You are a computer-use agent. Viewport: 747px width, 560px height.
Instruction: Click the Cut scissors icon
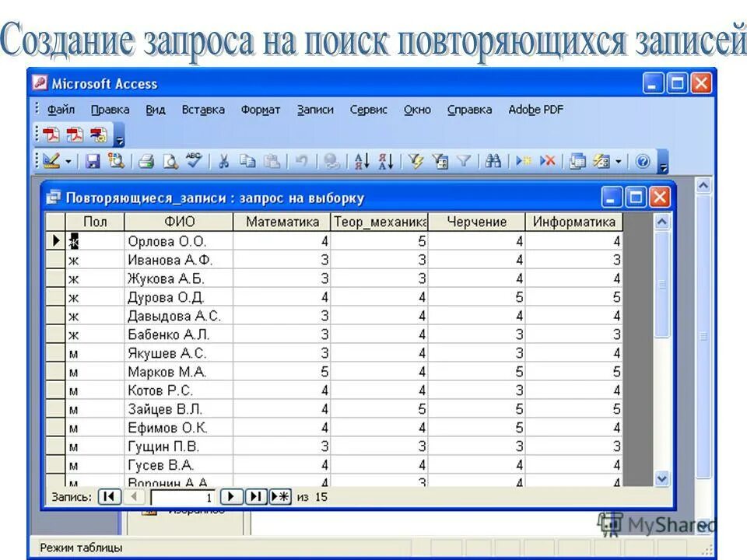[223, 162]
